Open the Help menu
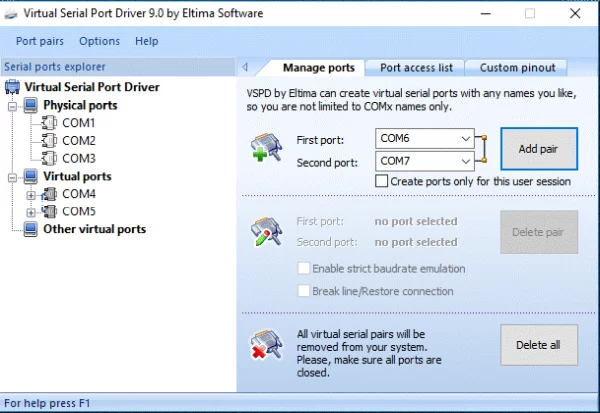The width and height of the screenshot is (600, 413). 147,41
